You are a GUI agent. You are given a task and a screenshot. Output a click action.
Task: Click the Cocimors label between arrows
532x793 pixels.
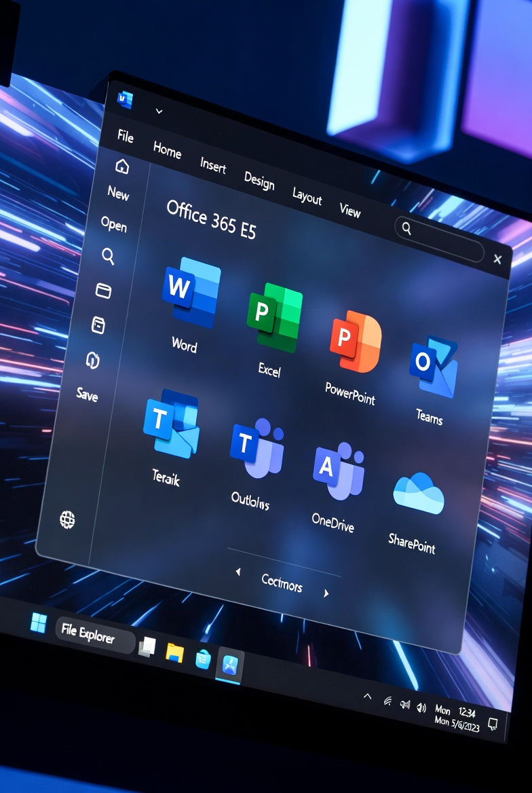[x=282, y=583]
